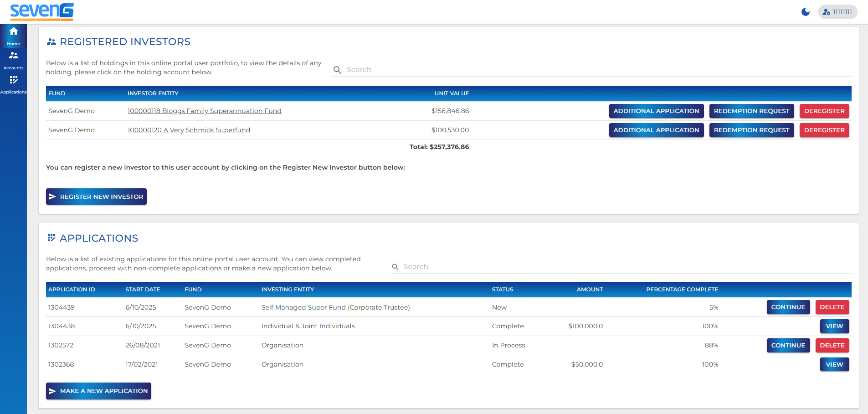This screenshot has width=868, height=414.
Task: Delete application 1302572
Action: [x=832, y=345]
